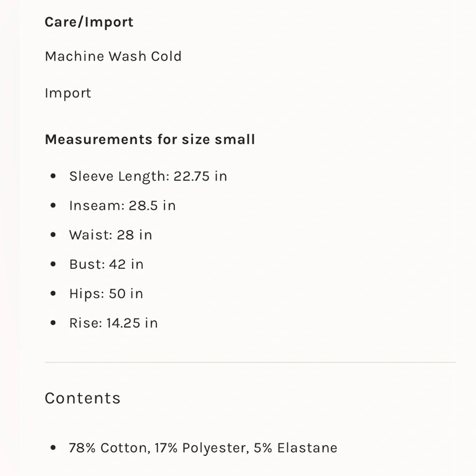This screenshot has height=476, width=476.
Task: Click the Rise: 14.25 in text
Action: (113, 323)
